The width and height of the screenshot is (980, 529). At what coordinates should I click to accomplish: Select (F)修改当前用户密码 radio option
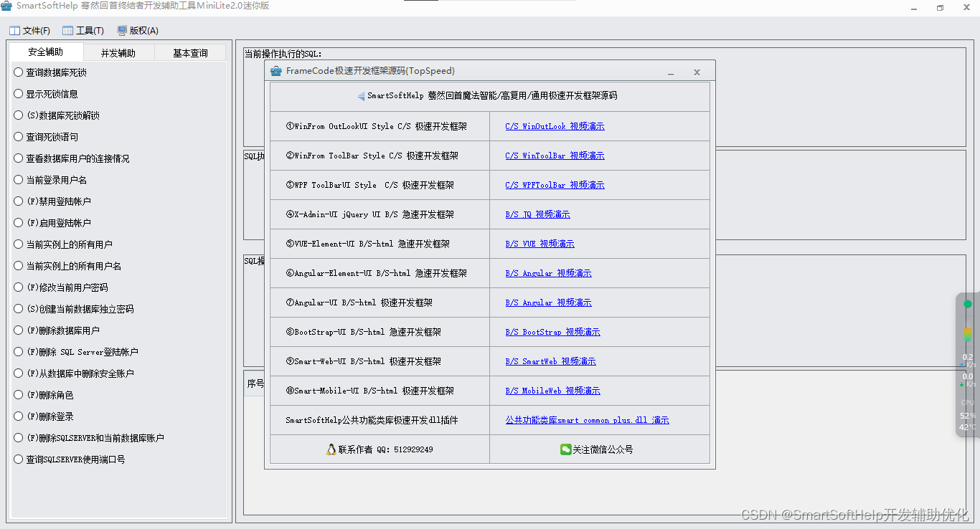61,287
